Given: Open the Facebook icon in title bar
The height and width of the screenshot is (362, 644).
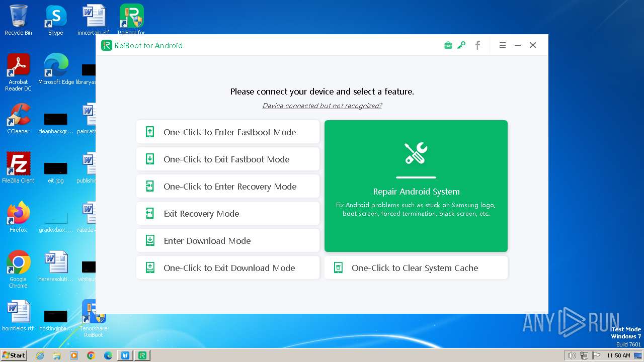Looking at the screenshot, I should coord(477,45).
